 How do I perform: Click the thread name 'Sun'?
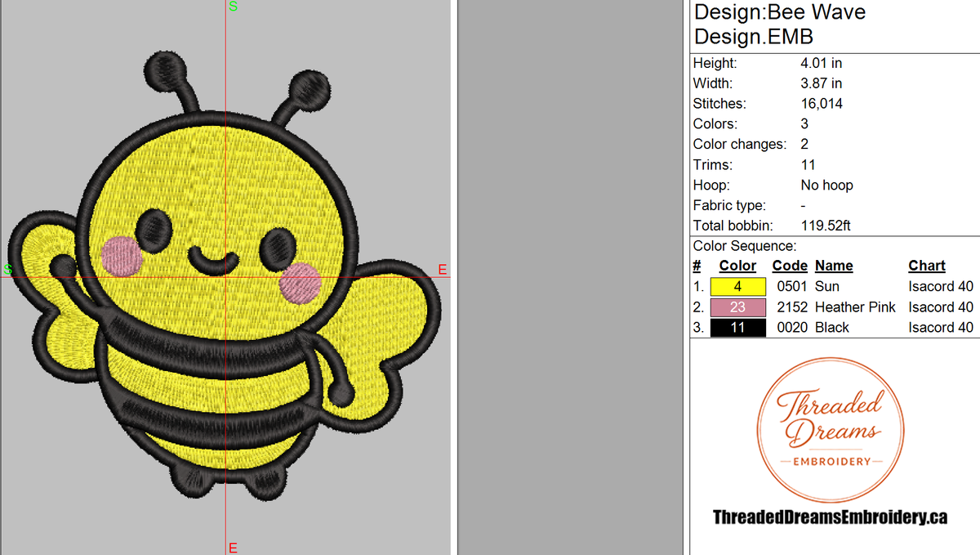click(827, 287)
